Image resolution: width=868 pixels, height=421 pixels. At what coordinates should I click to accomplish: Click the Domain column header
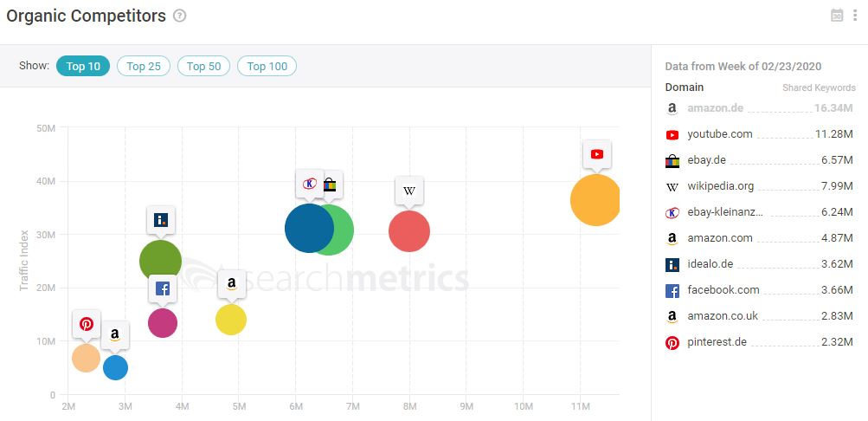tap(685, 87)
